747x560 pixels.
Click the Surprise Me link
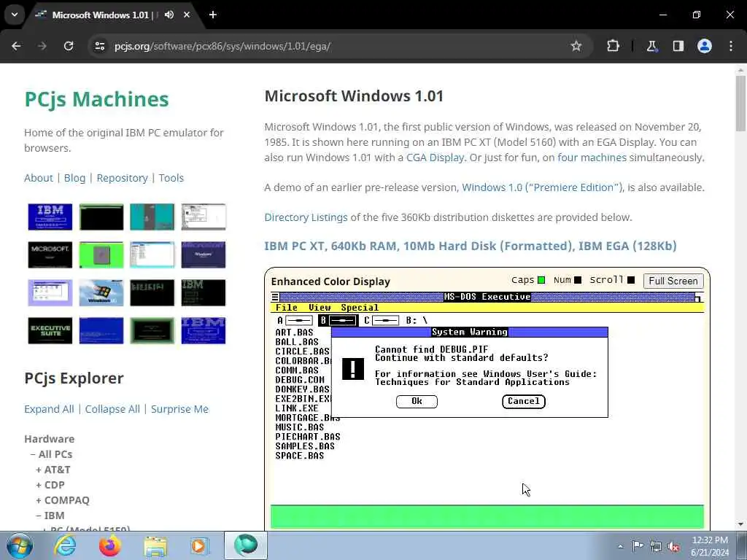(179, 409)
